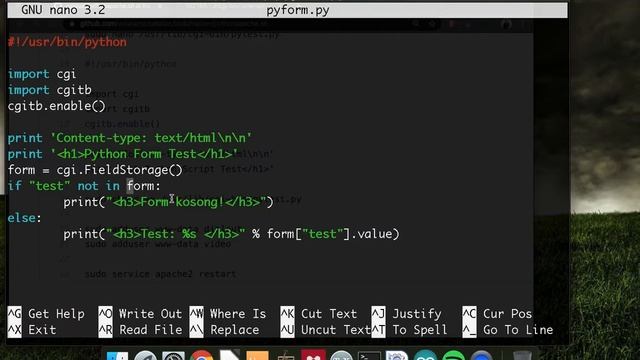
Task: Place cursor on cgitb.enable() line
Action: click(x=57, y=106)
